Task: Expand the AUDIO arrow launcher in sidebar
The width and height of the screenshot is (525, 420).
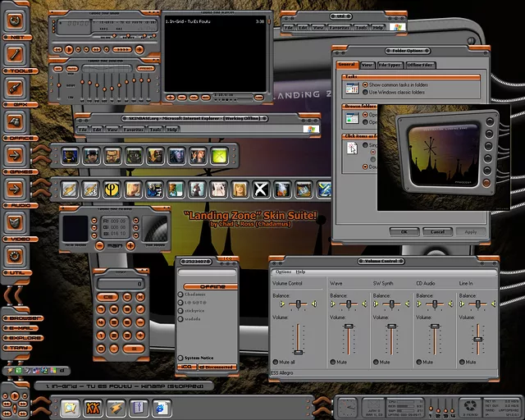Action: coord(16,189)
